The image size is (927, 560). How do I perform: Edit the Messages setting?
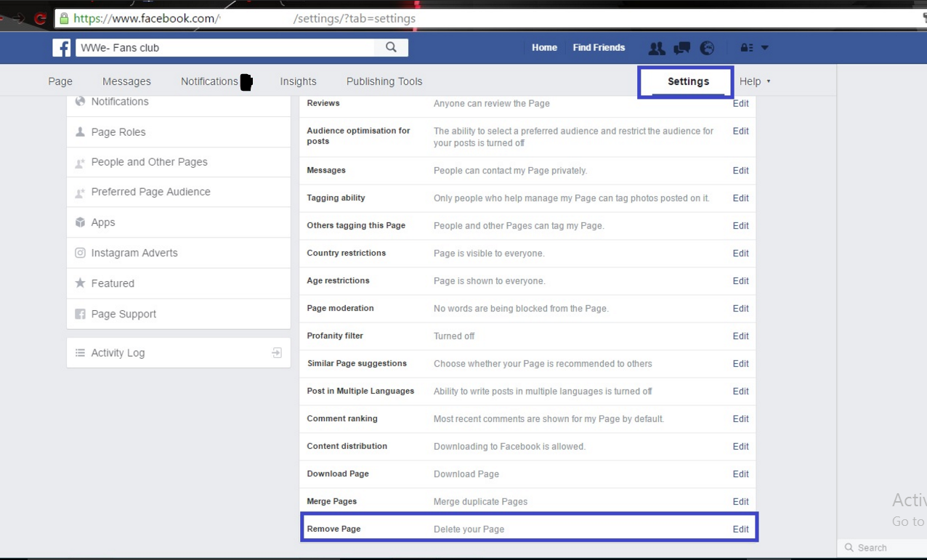740,170
